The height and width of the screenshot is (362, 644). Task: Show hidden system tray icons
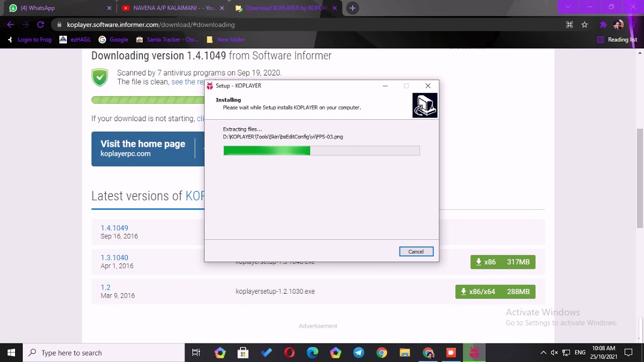click(543, 352)
